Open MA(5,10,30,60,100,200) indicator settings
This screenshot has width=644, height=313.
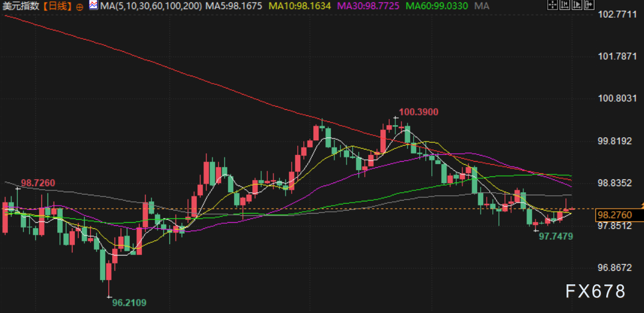click(x=150, y=6)
